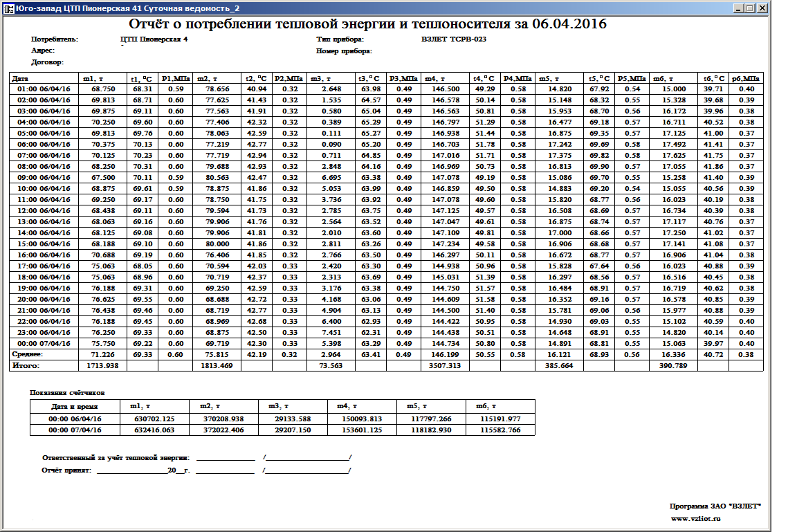Select the "Адрес:" label
Screen dimensions: 797x532
click(43, 51)
